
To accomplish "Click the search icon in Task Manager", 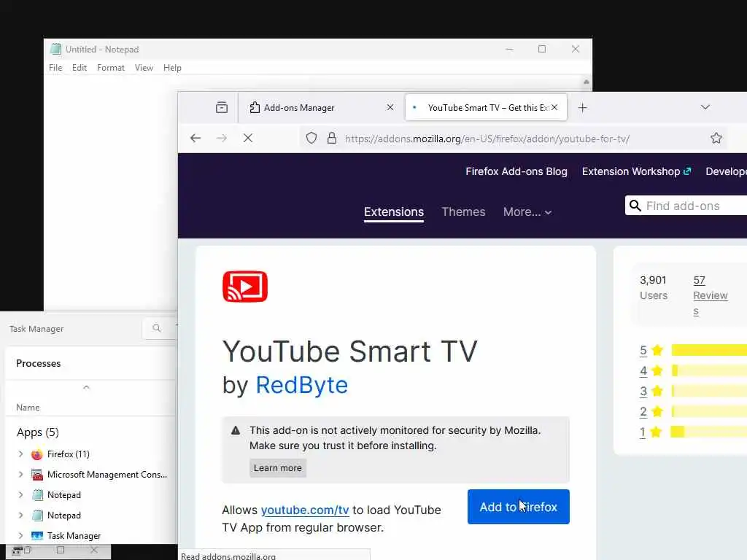I will [156, 328].
